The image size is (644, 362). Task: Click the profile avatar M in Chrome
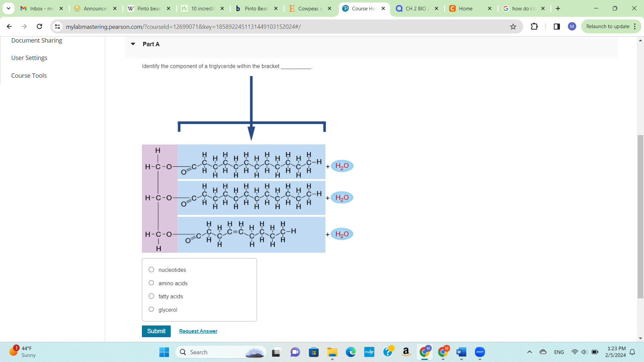[572, 26]
